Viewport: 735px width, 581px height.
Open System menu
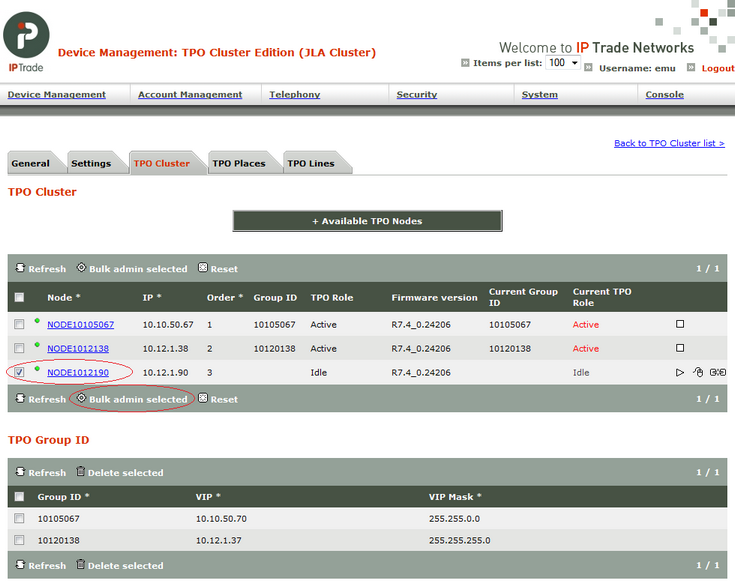(x=540, y=95)
